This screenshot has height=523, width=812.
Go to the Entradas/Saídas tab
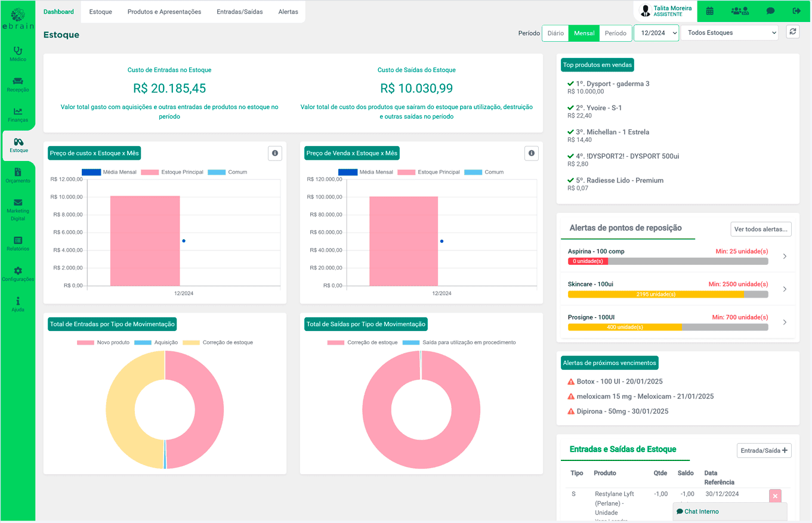coord(239,12)
